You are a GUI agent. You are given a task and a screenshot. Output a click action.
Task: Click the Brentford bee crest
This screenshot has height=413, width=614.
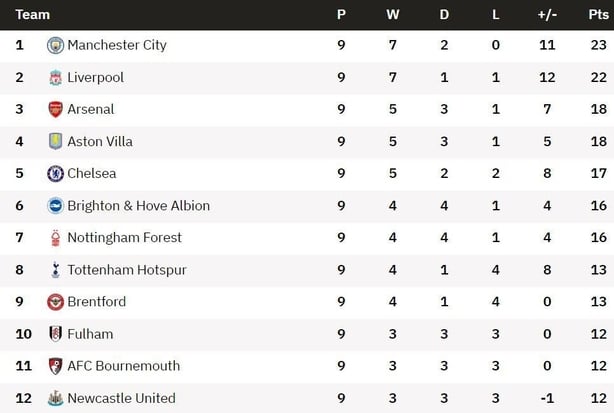55,302
